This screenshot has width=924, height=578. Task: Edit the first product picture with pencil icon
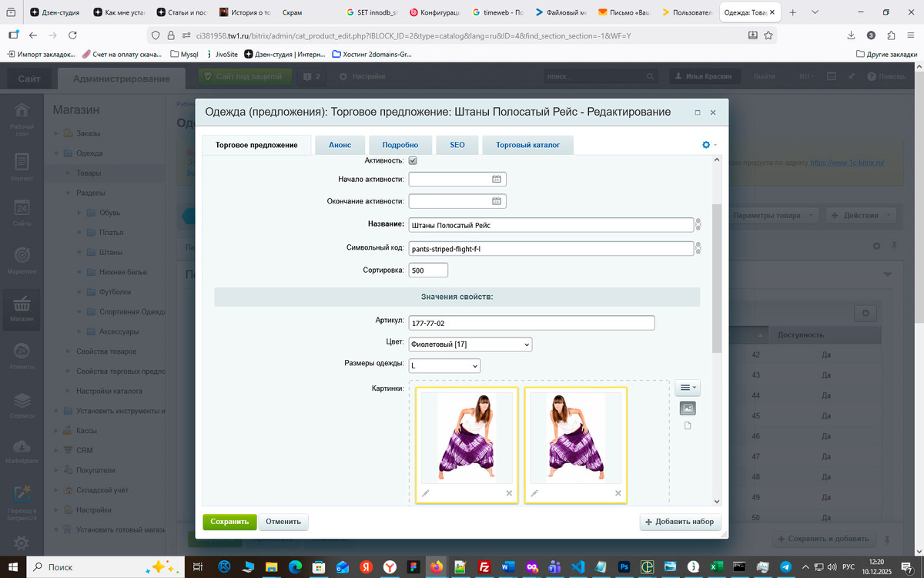click(426, 492)
